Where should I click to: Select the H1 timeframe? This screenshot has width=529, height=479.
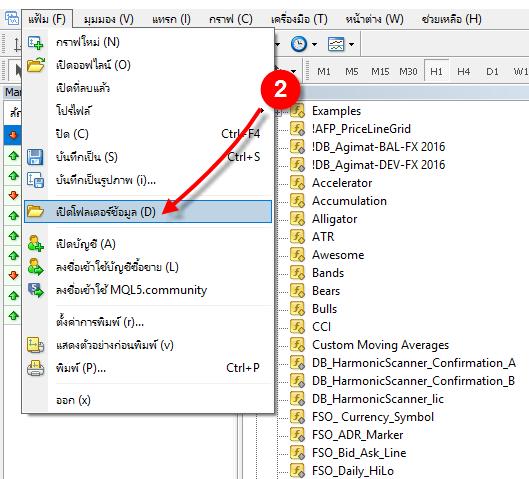click(x=436, y=72)
